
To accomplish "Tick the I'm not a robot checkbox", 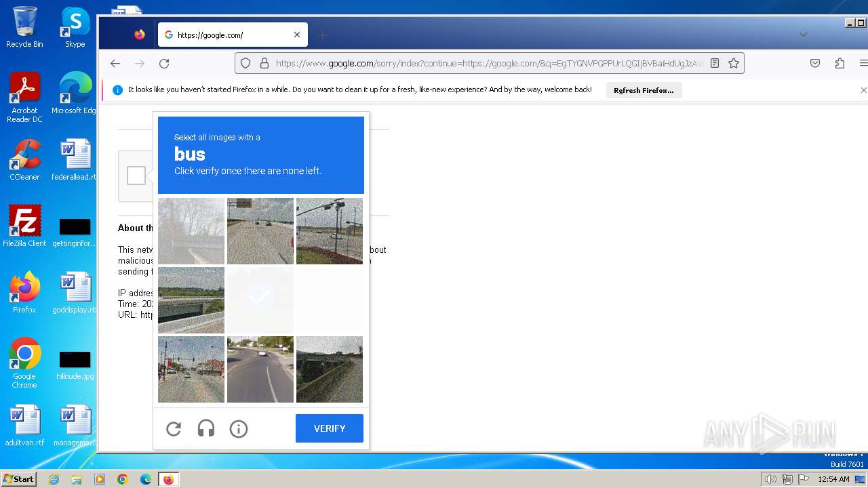I will point(136,176).
